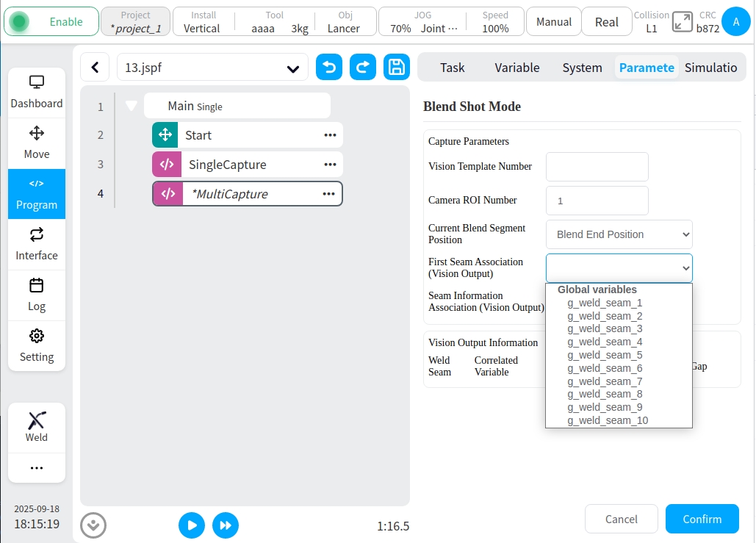Go back using left chevron button

click(95, 68)
